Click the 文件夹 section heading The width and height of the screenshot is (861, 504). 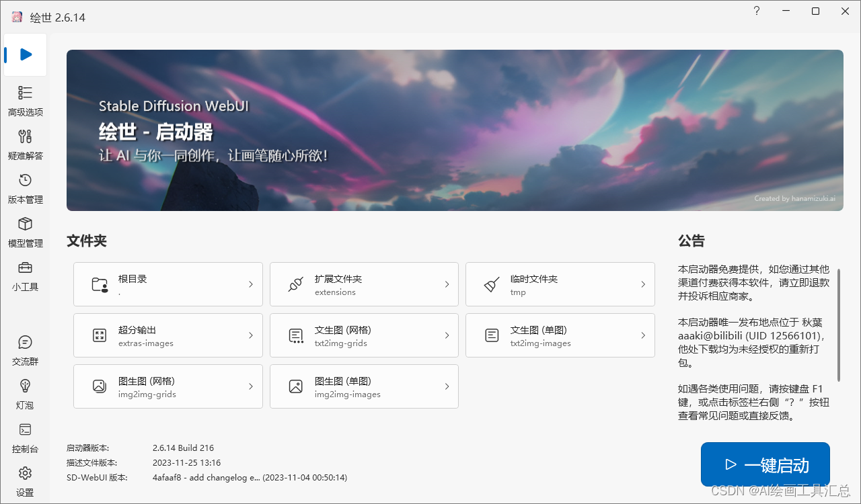[87, 241]
